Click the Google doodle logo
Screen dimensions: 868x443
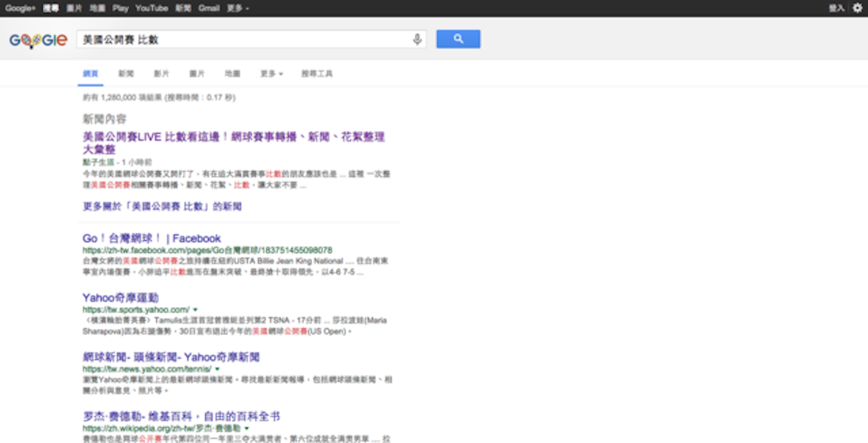click(x=38, y=40)
